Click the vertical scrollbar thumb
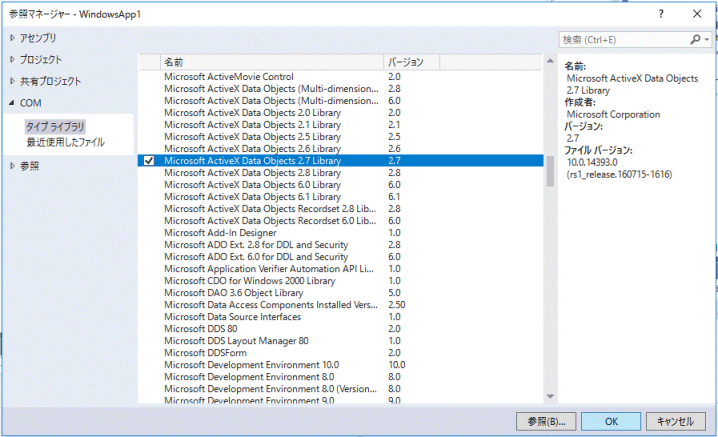This screenshot has height=437, width=718. [550, 171]
